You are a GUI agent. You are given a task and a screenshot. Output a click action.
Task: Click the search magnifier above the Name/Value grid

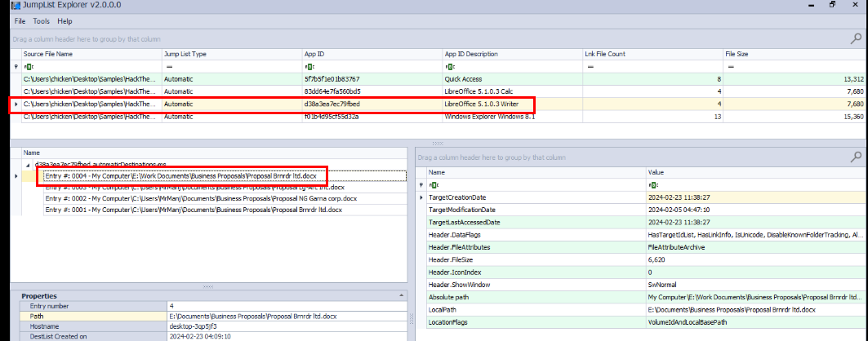[x=856, y=157]
